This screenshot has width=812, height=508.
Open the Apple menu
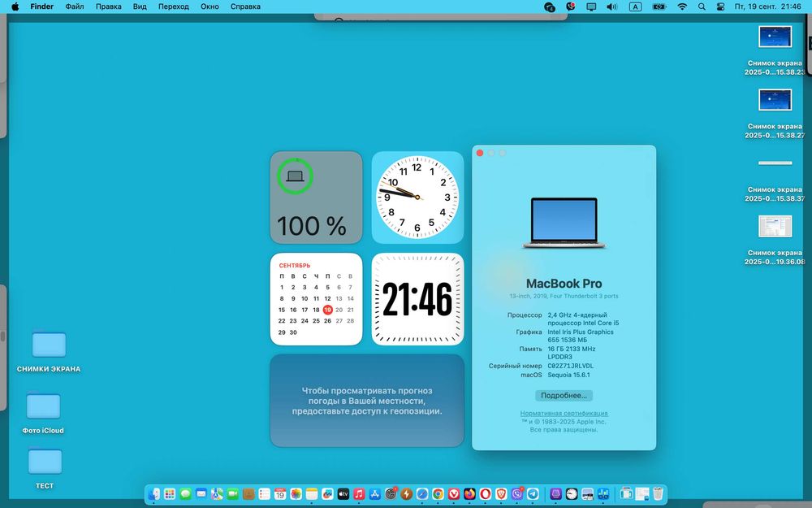[x=15, y=7]
